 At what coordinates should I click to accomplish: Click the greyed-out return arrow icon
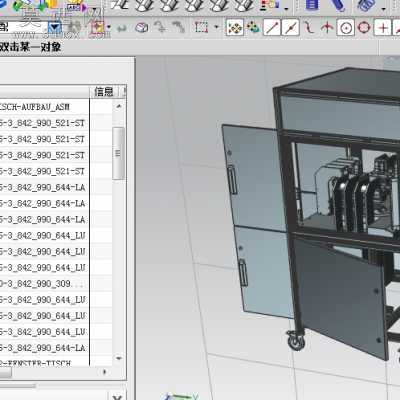point(121,28)
